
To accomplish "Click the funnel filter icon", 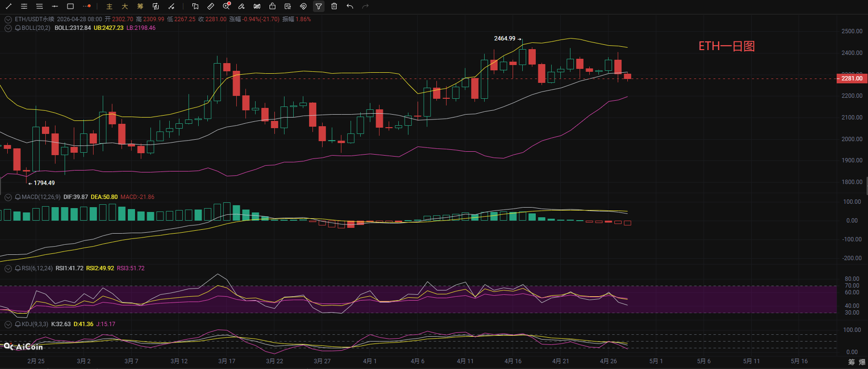I will (x=319, y=6).
